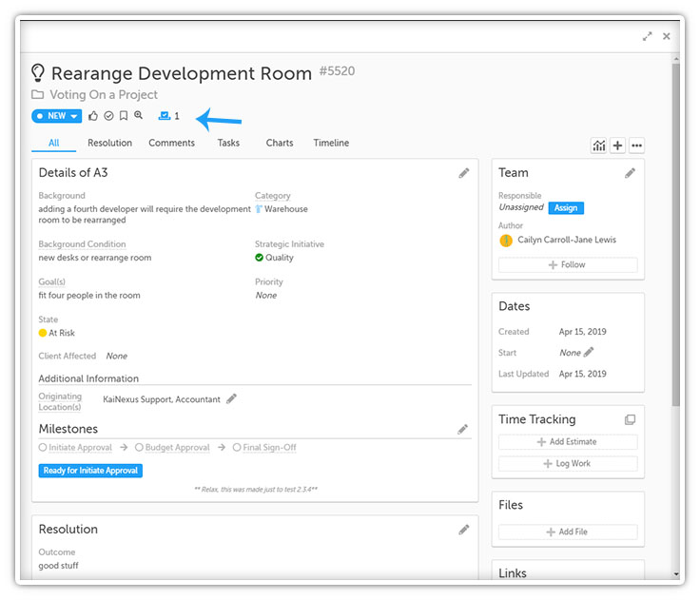The height and width of the screenshot is (600, 700).
Task: Open the Timeline tab
Action: [x=331, y=143]
